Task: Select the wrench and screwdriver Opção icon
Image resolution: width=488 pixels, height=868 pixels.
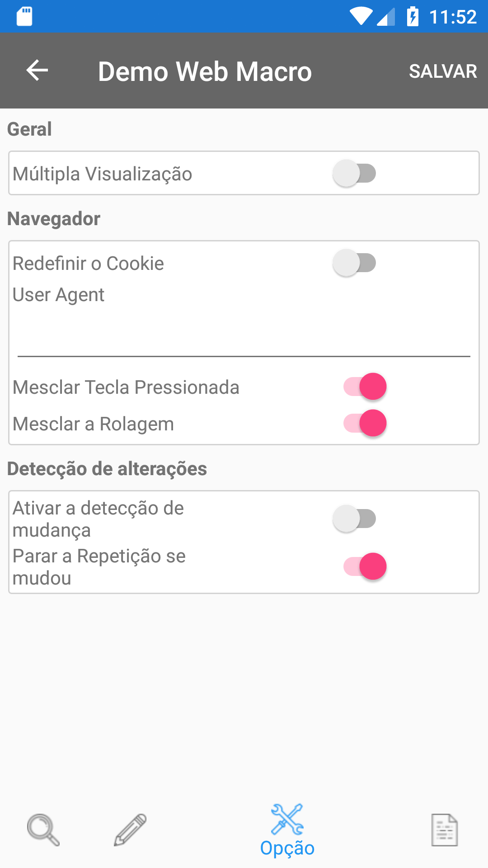Action: point(287,819)
